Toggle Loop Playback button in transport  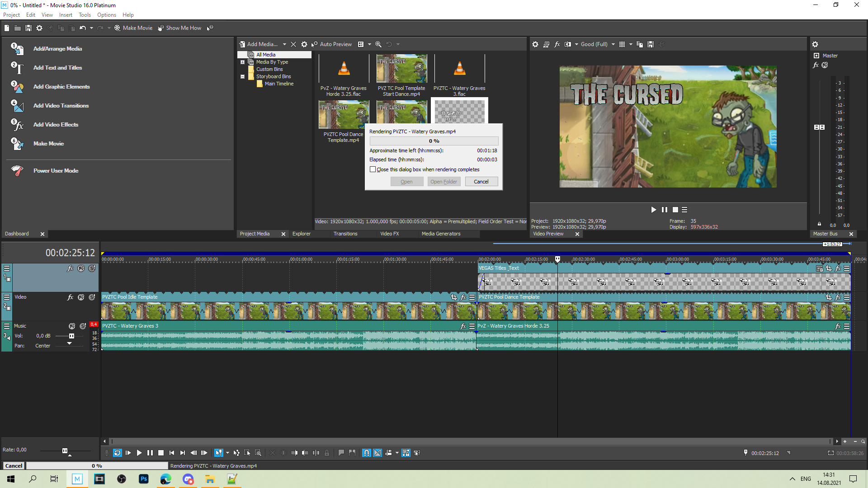(118, 453)
